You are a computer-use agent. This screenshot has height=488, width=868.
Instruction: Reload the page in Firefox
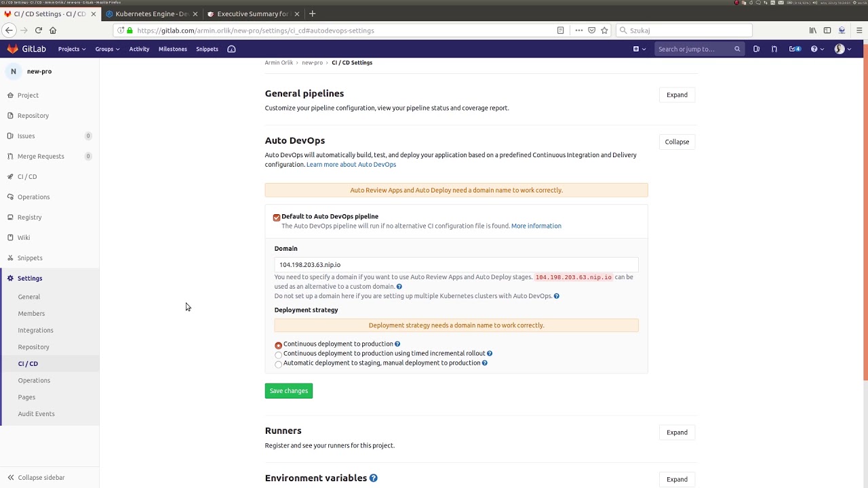tap(39, 30)
